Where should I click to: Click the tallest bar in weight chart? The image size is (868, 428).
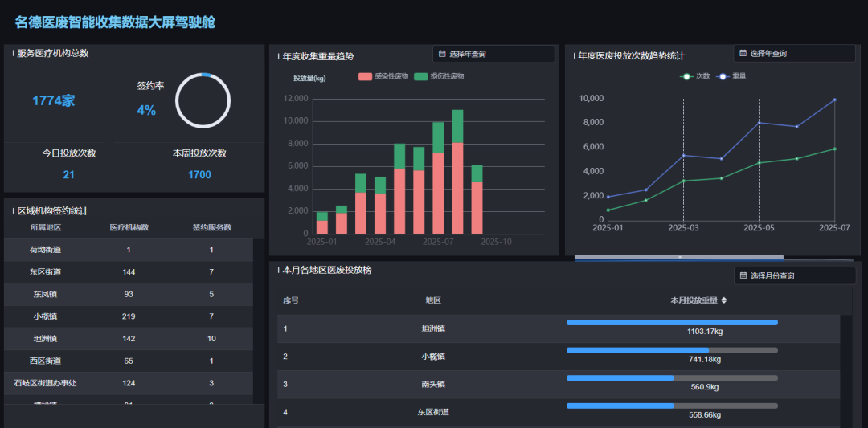457,171
